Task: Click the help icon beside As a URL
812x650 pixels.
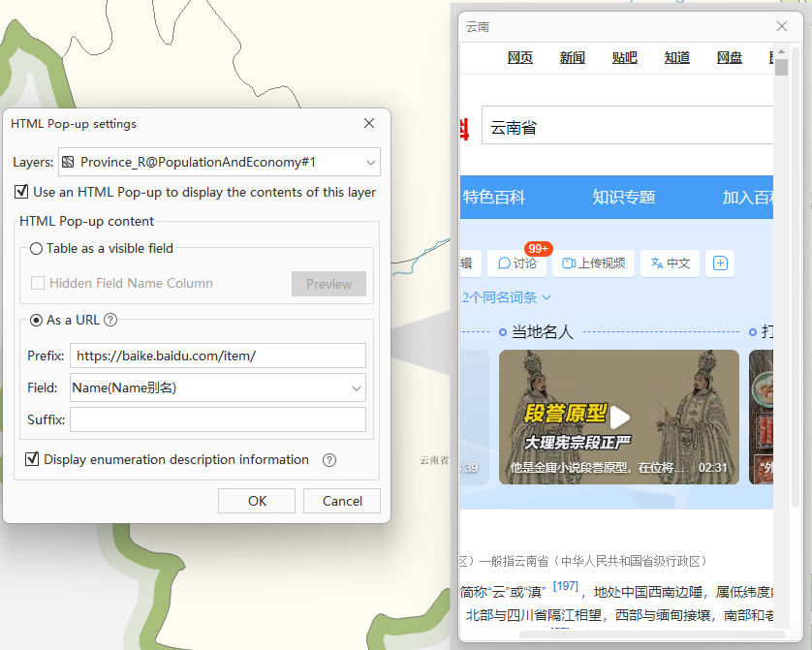Action: coord(110,320)
